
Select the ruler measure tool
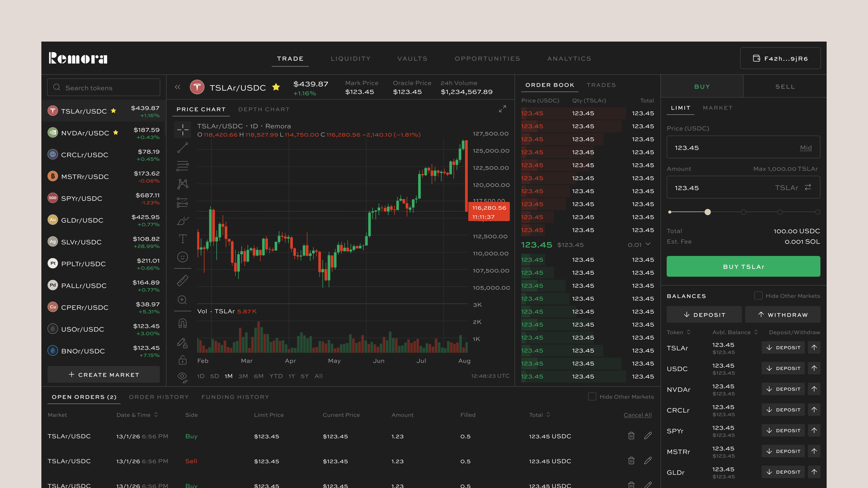(x=183, y=281)
